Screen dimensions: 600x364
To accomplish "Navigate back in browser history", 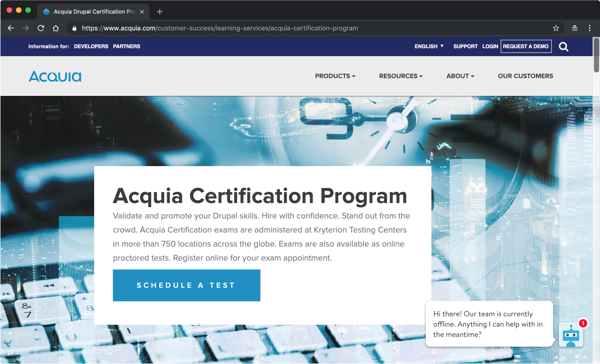I will tap(11, 28).
